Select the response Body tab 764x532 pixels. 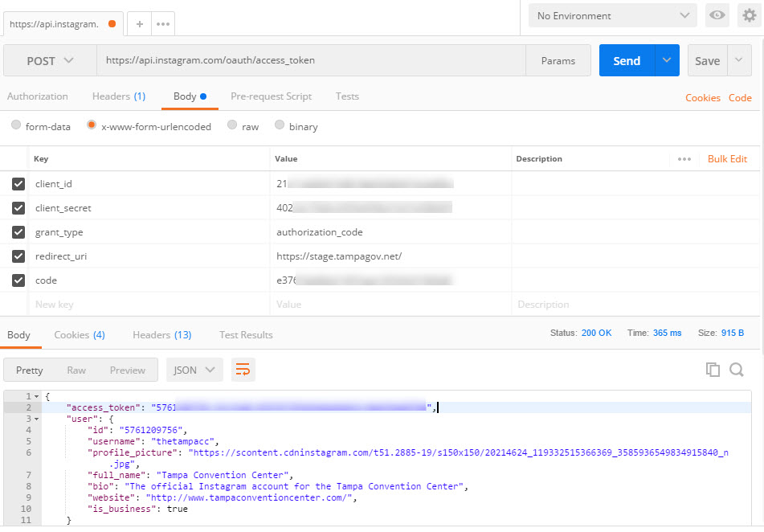[x=18, y=335]
